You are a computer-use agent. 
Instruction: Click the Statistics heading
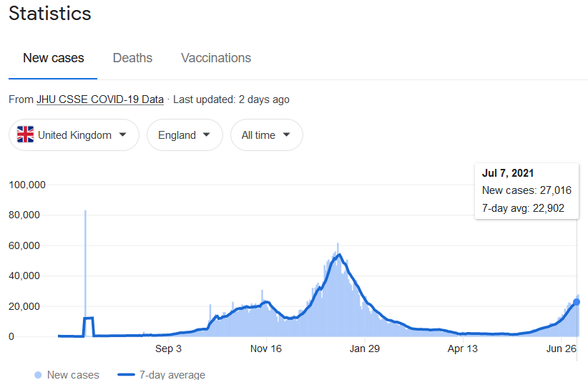coord(50,13)
